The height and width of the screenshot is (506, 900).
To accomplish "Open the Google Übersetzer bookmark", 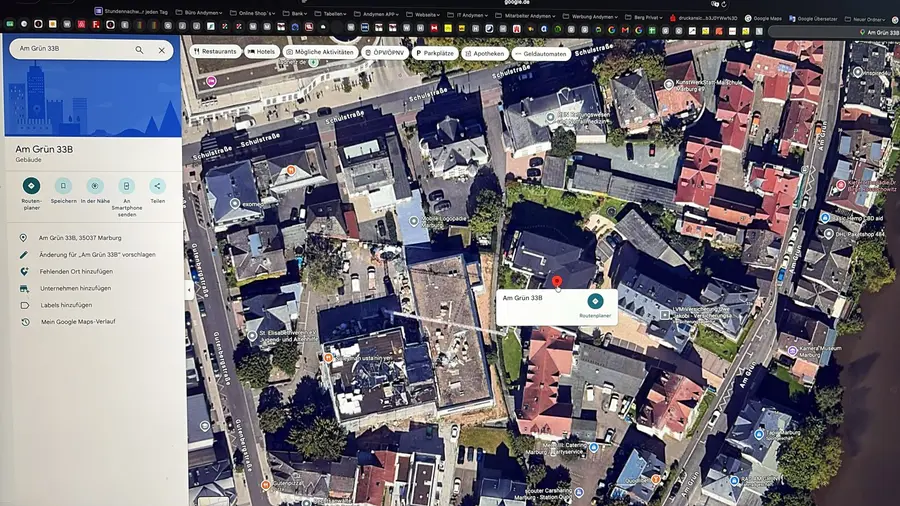I will click(x=813, y=18).
